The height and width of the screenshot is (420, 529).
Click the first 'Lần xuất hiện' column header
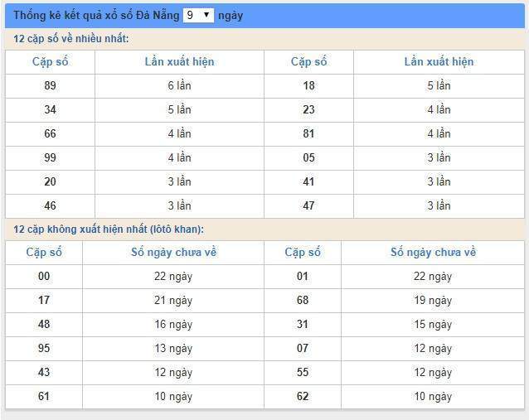click(179, 62)
